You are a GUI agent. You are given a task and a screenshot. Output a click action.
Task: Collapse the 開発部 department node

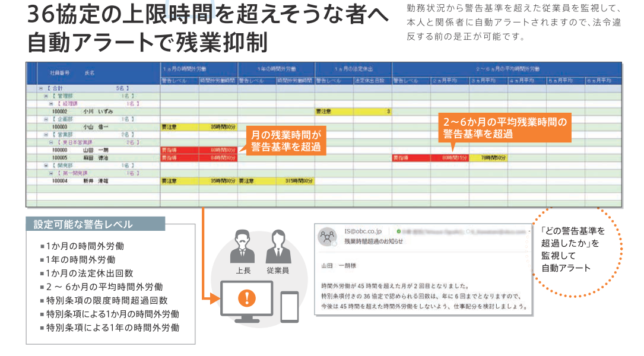click(46, 166)
